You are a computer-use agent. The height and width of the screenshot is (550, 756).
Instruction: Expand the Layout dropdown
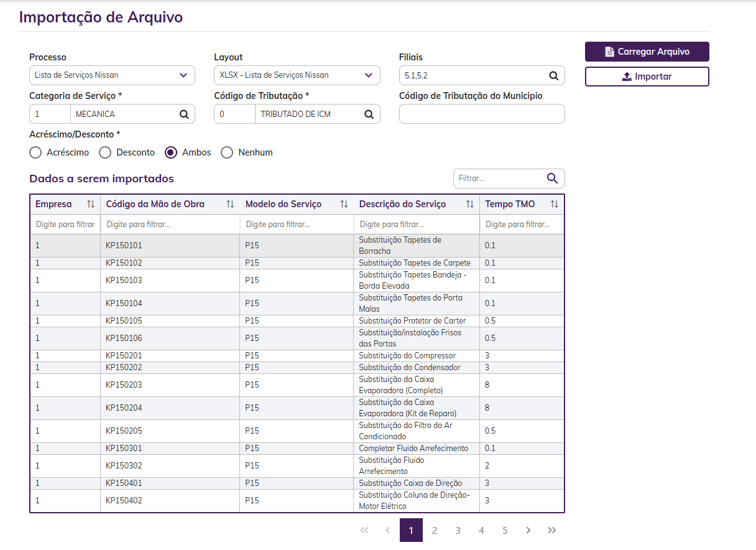coord(297,75)
